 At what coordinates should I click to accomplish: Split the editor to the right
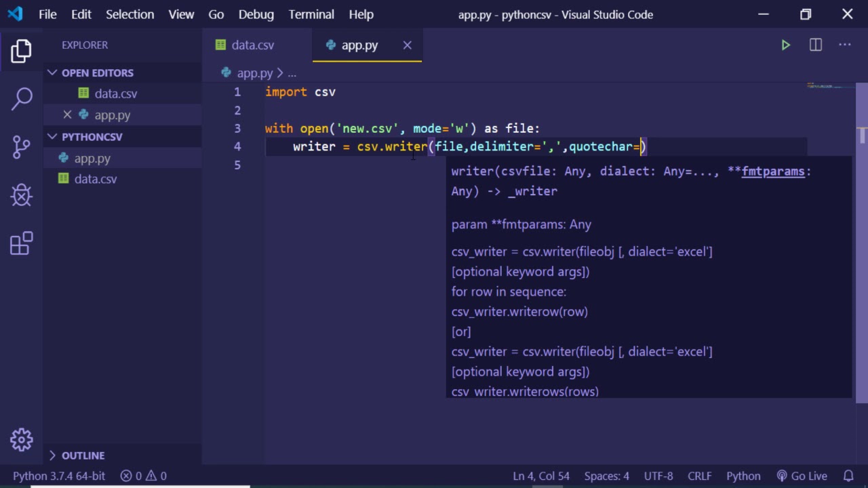click(x=816, y=45)
